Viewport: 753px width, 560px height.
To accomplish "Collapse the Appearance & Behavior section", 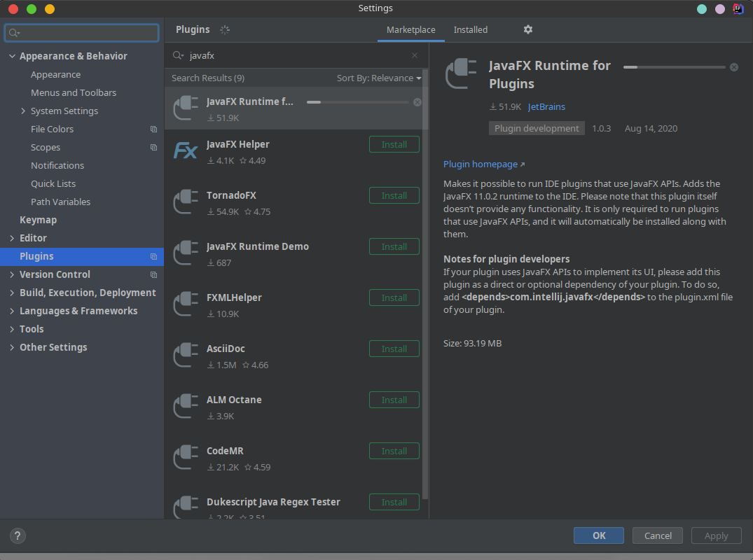I will coord(12,56).
